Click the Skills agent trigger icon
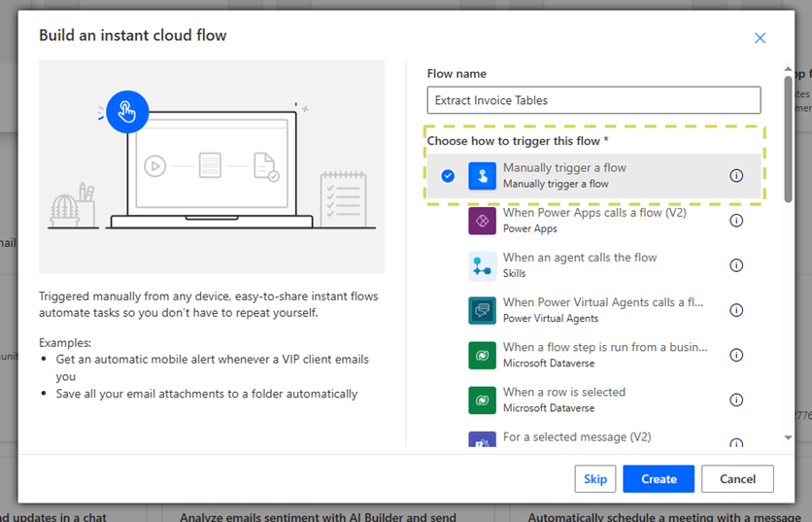 [x=483, y=265]
